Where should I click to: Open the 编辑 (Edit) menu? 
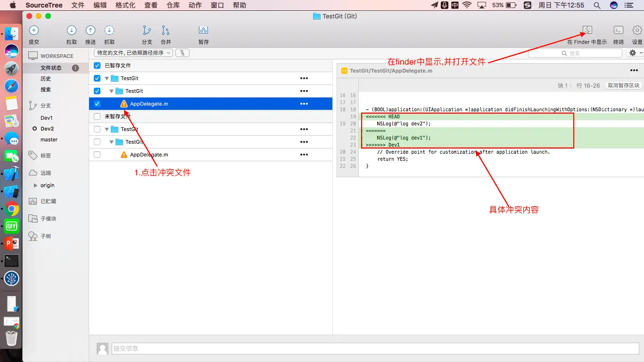pyautogui.click(x=100, y=5)
